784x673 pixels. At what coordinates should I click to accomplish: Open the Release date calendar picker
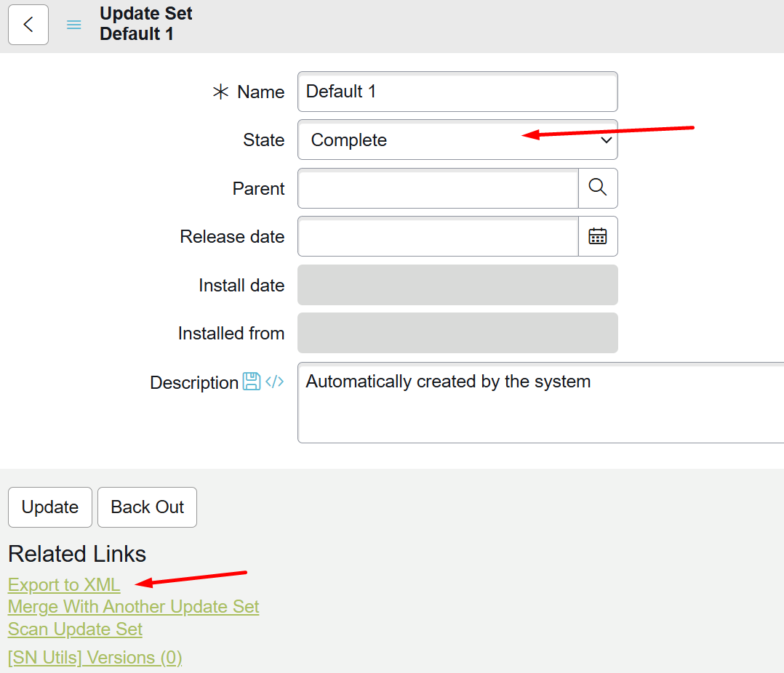[x=598, y=236]
